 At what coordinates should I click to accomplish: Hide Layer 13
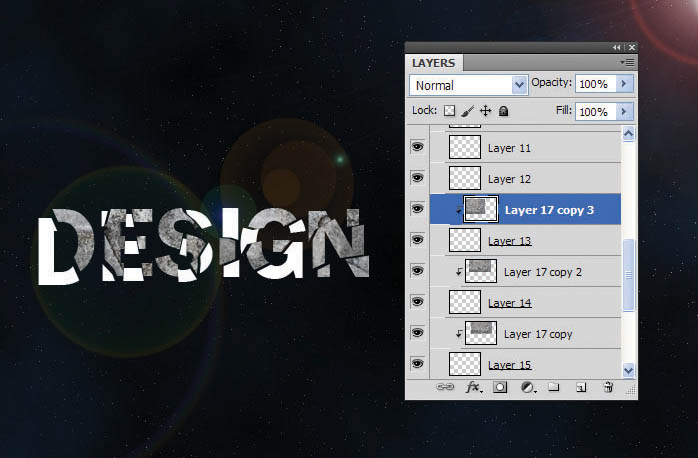click(x=417, y=240)
